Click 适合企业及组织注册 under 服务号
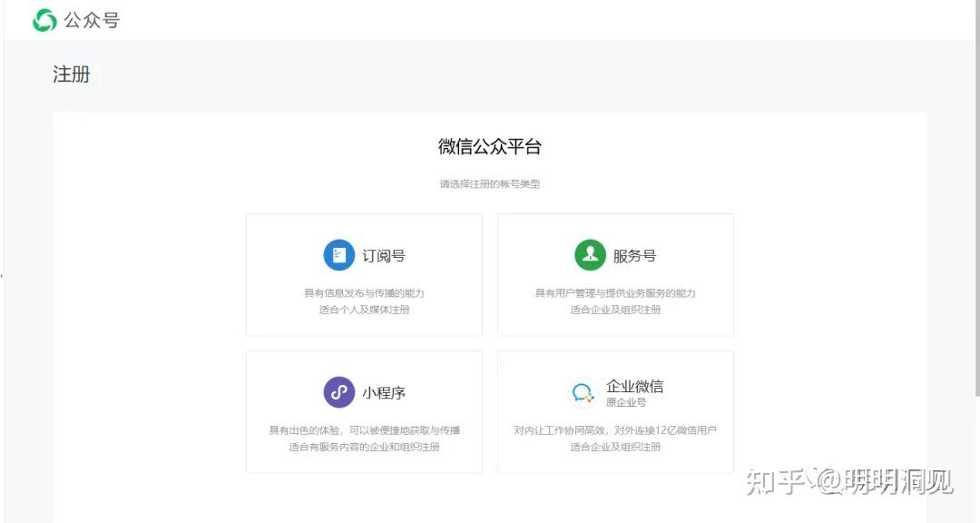The height and width of the screenshot is (523, 980). 615,310
